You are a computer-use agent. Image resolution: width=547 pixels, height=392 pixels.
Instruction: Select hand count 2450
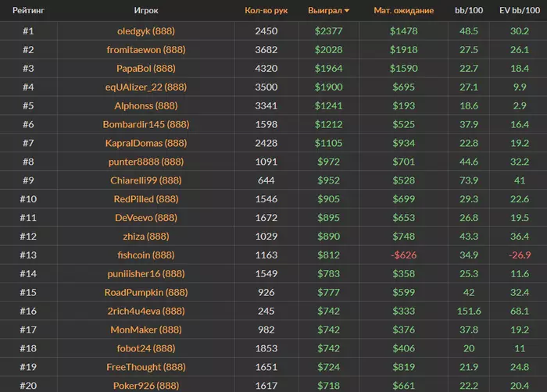[x=266, y=31]
